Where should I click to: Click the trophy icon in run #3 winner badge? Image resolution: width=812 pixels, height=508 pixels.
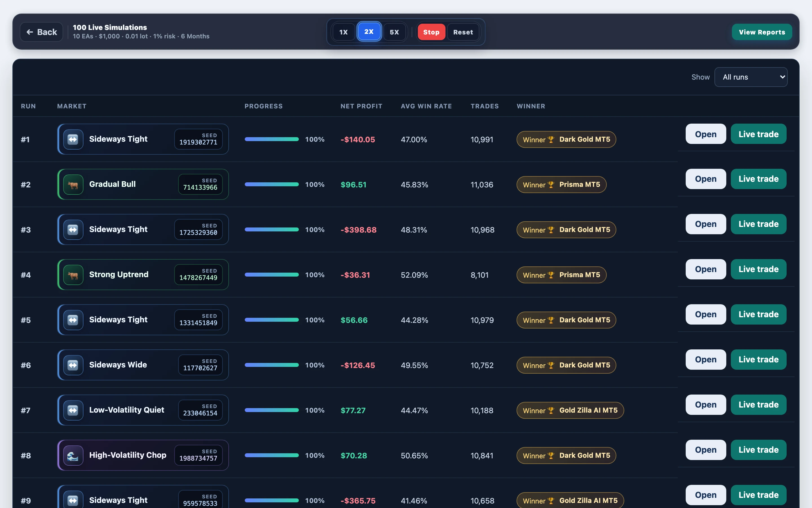pyautogui.click(x=551, y=230)
